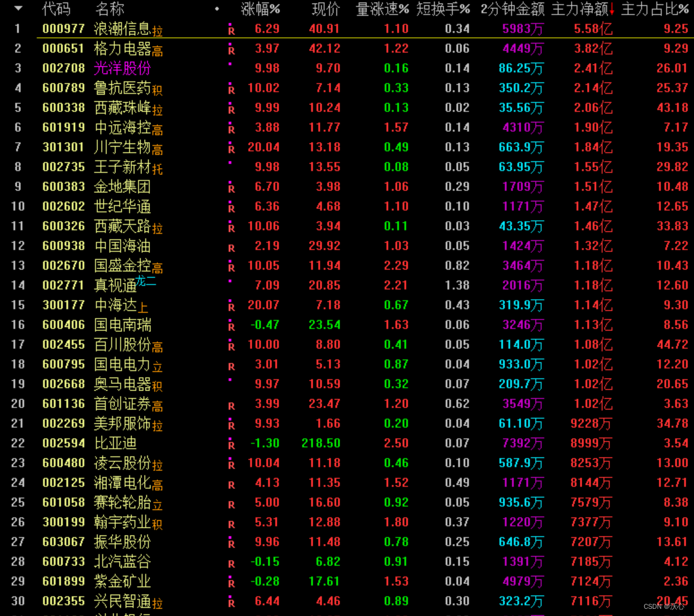Image resolution: width=694 pixels, height=616 pixels.
Task: Click the R marker for 湘潭电化
Action: [x=231, y=485]
